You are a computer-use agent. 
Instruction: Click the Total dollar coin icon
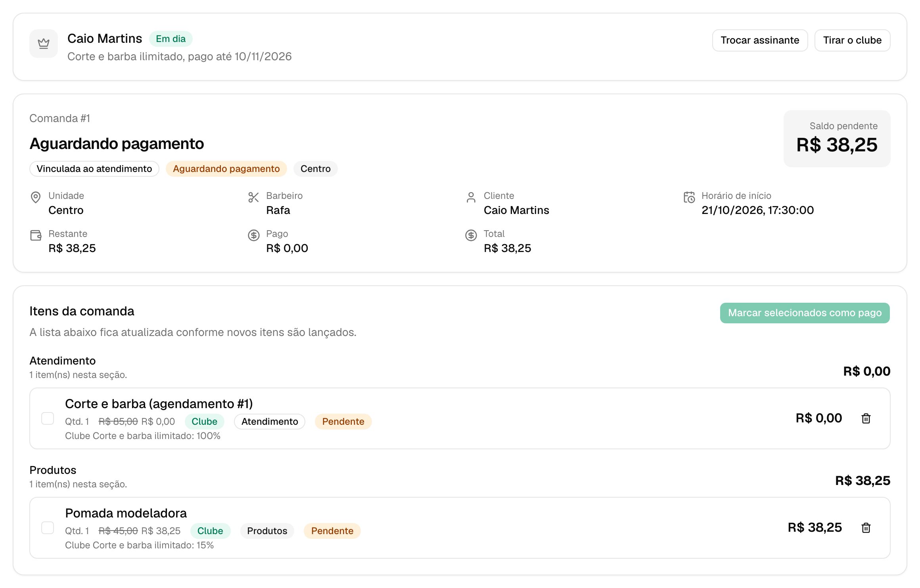[x=471, y=235]
